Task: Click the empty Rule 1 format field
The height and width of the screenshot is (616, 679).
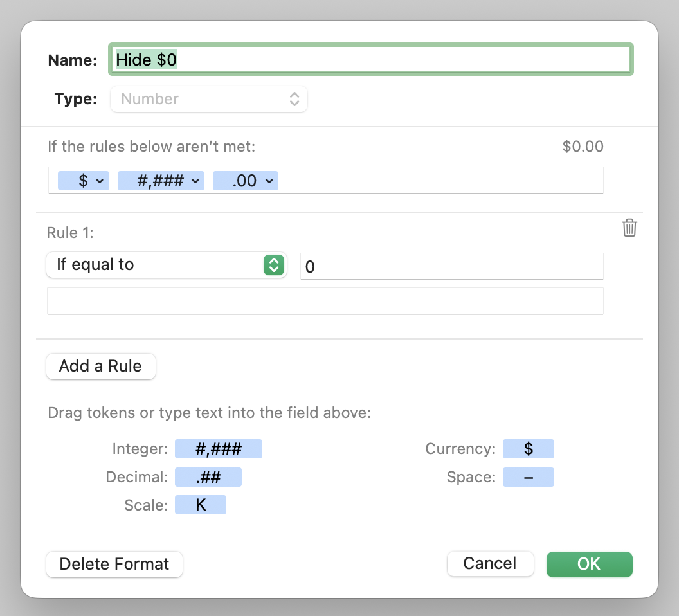Action: [325, 301]
